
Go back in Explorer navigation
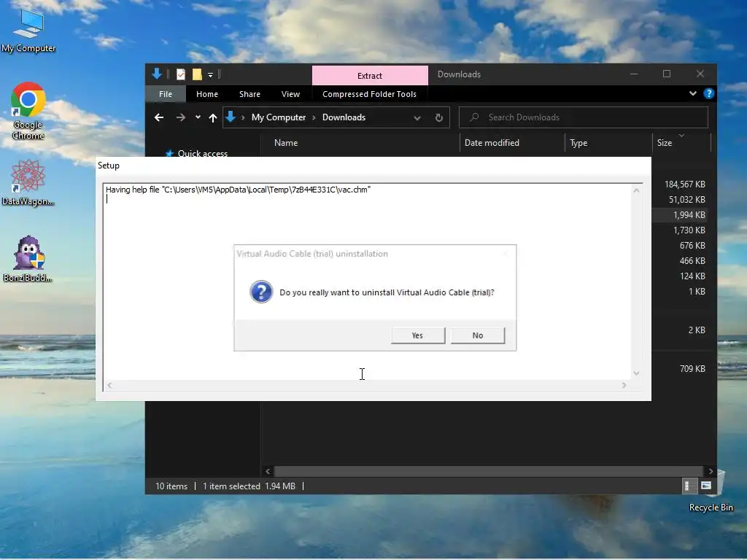tap(159, 117)
